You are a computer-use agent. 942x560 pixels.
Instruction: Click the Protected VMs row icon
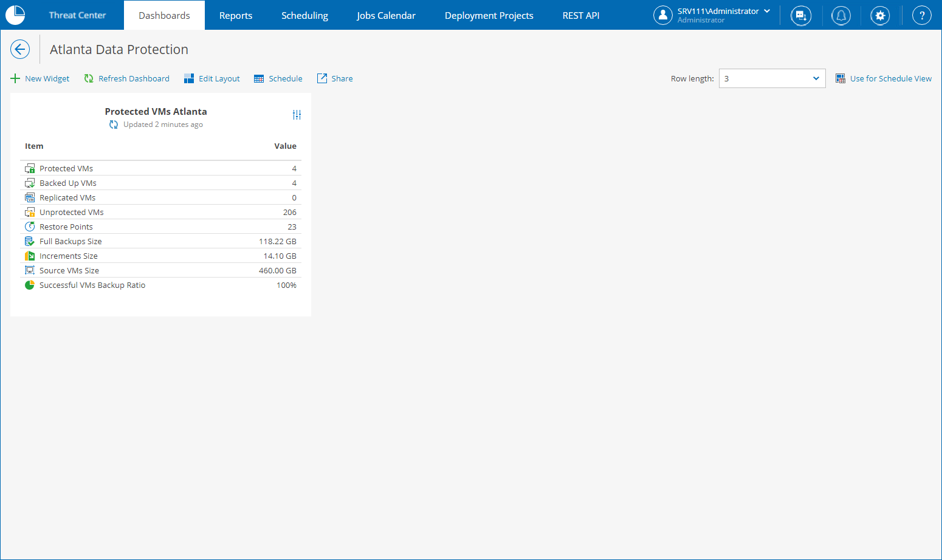(x=30, y=168)
